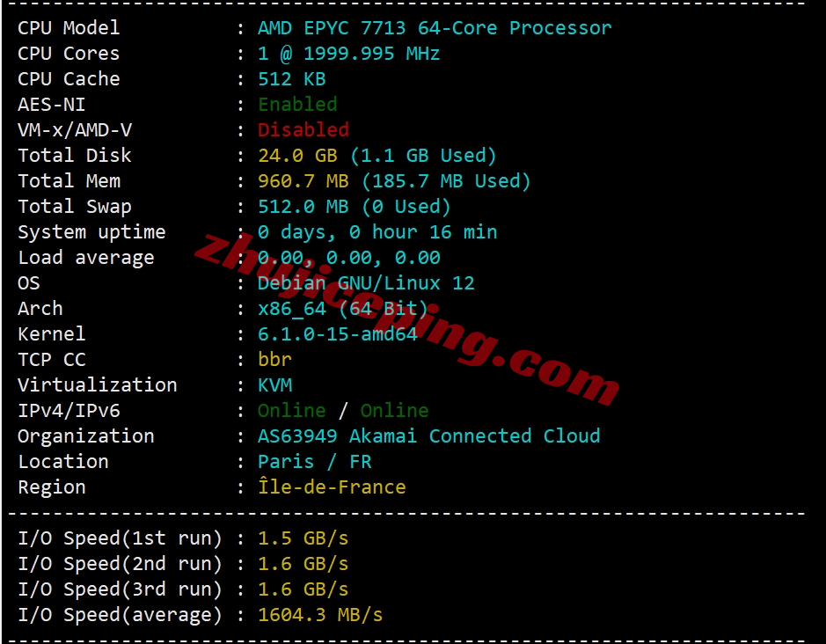Click the Region value Île-de-France

[x=332, y=486]
